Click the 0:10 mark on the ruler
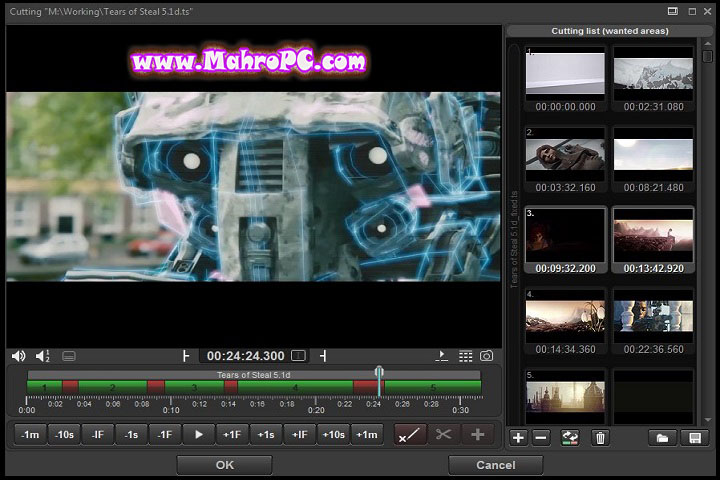Image resolution: width=720 pixels, height=480 pixels. click(171, 410)
